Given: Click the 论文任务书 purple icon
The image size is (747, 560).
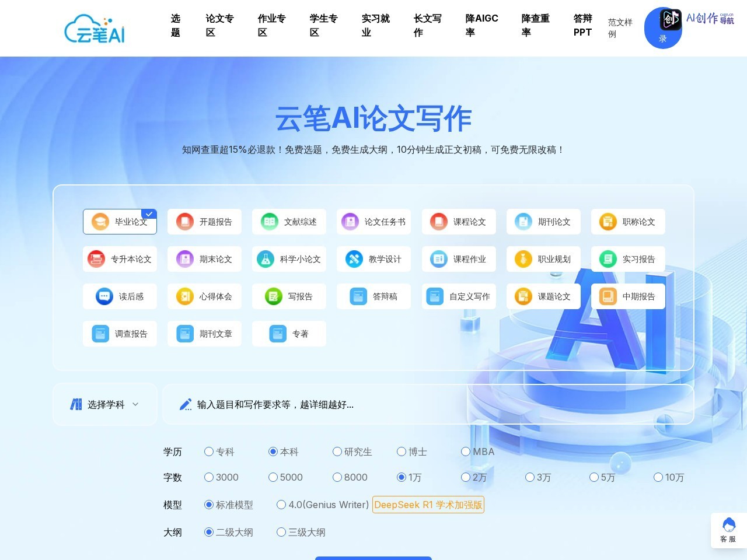Looking at the screenshot, I should [350, 222].
